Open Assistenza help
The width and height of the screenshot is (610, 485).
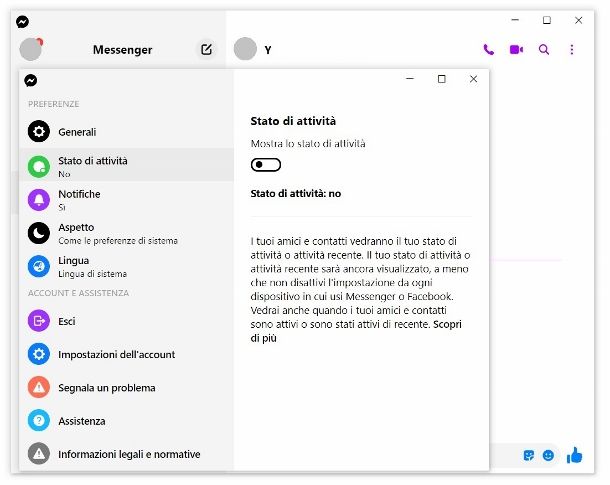pyautogui.click(x=126, y=420)
